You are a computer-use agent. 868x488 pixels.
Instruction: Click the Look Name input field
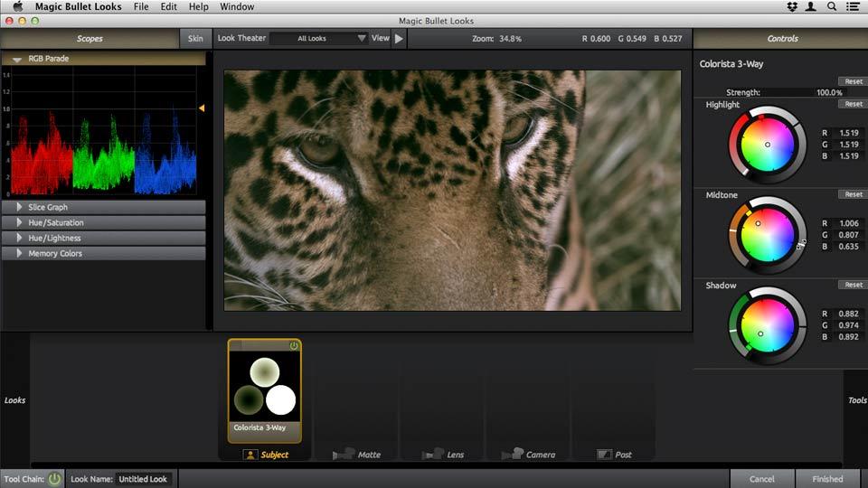(143, 479)
